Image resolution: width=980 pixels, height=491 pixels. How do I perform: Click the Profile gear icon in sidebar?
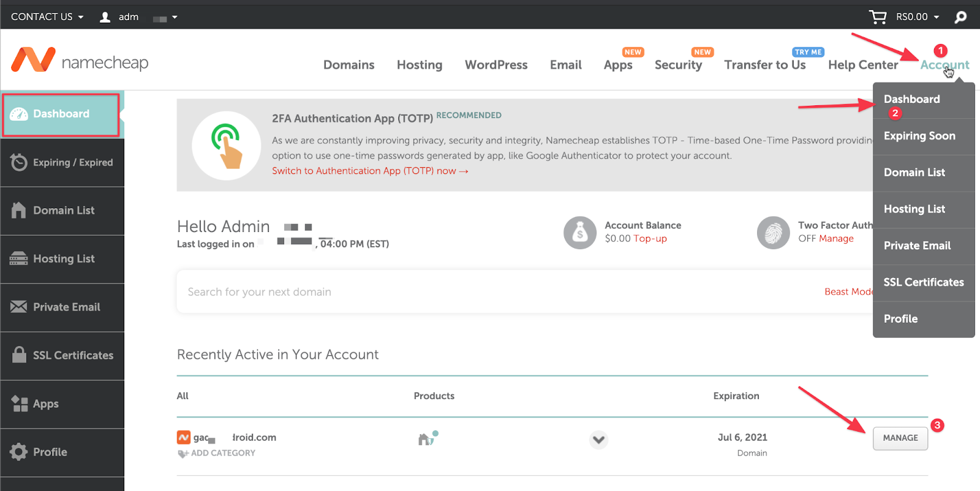pos(19,452)
